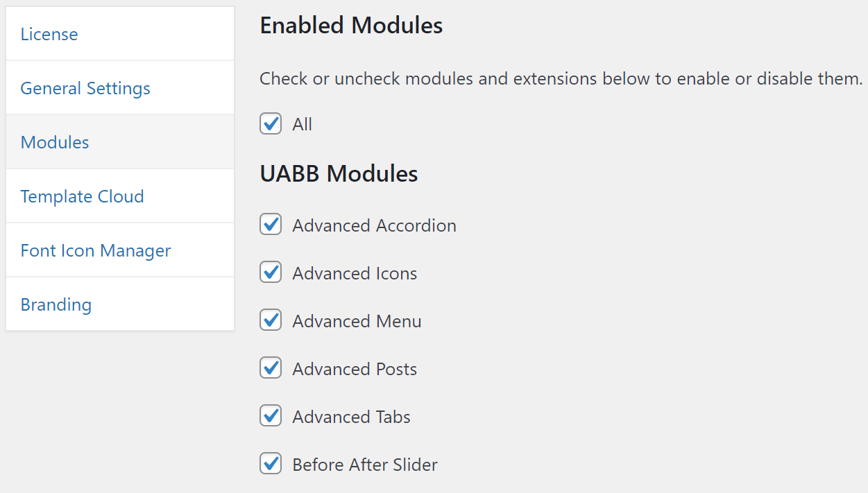
Task: Click the Advanced Accordion checkmark icon
Action: (x=271, y=224)
